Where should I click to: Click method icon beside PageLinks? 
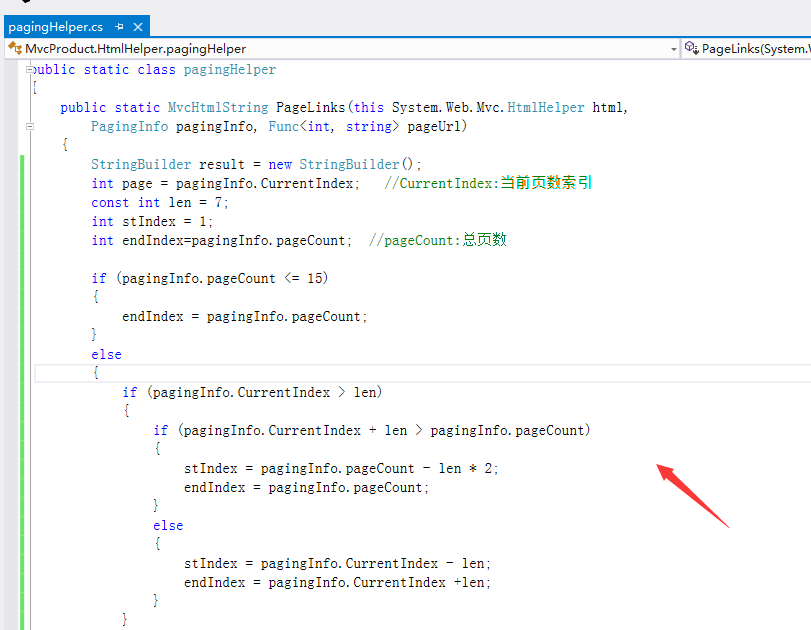[692, 48]
